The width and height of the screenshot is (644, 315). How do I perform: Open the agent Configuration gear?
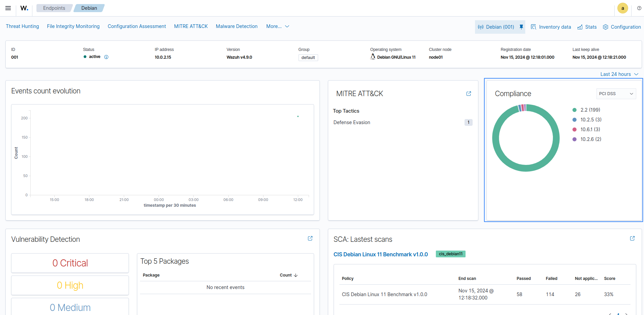[x=622, y=27]
